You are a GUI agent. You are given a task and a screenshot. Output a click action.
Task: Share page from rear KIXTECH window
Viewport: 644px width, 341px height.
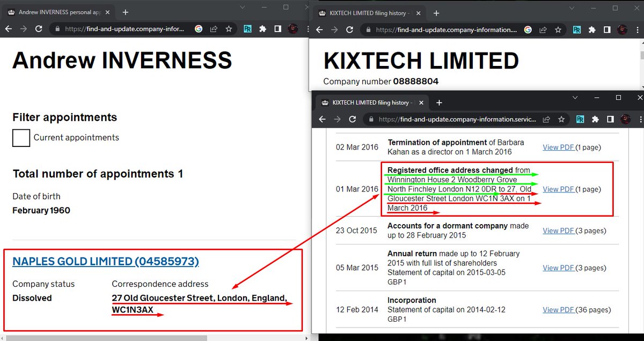click(x=543, y=30)
